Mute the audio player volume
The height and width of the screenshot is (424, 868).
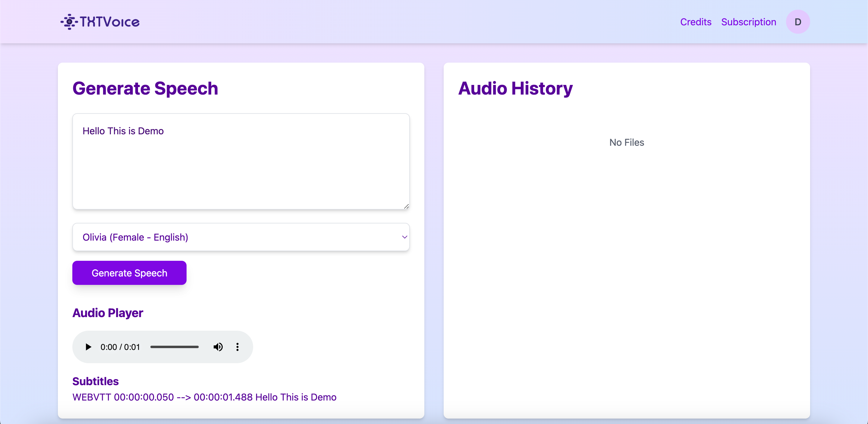218,347
